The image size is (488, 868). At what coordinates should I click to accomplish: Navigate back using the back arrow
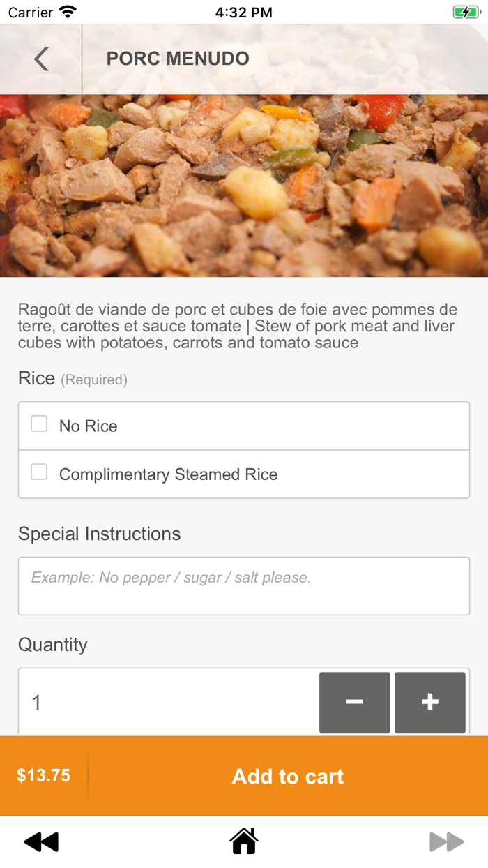coord(40,59)
